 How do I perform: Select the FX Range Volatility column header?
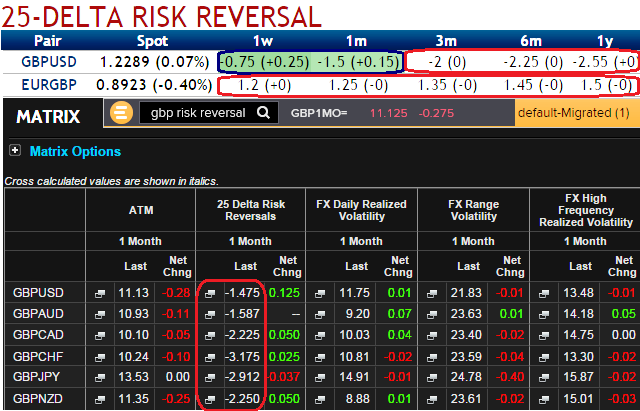471,211
